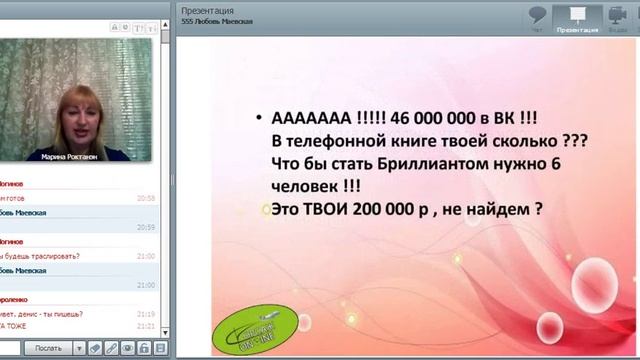Click the save chat log icon
The height and width of the screenshot is (360, 640).
[x=160, y=348]
